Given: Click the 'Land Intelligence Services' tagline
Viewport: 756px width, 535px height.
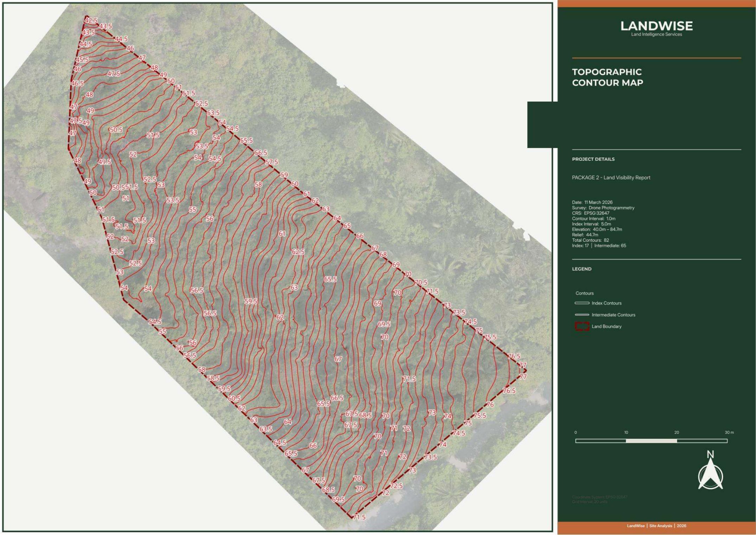Looking at the screenshot, I should pyautogui.click(x=656, y=34).
